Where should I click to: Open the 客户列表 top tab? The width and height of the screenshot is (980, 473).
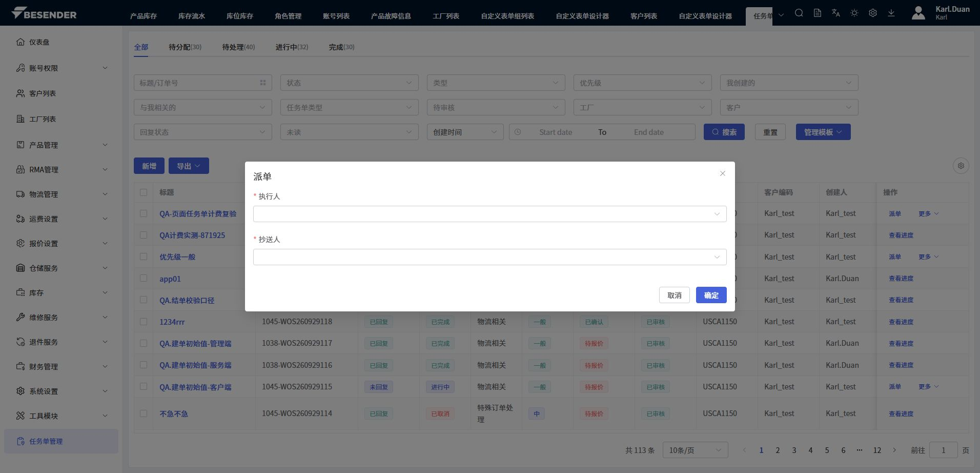coord(644,16)
